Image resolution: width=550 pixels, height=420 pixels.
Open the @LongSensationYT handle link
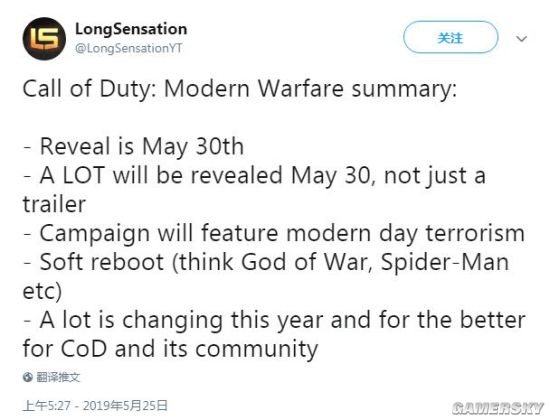[128, 48]
